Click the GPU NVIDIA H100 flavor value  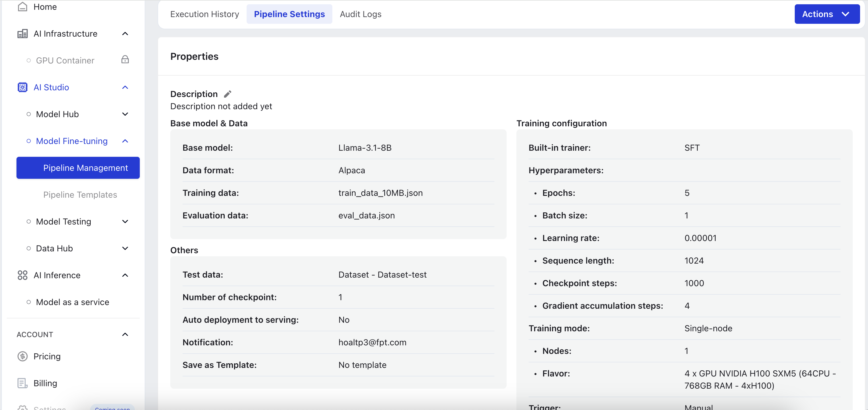pos(760,380)
